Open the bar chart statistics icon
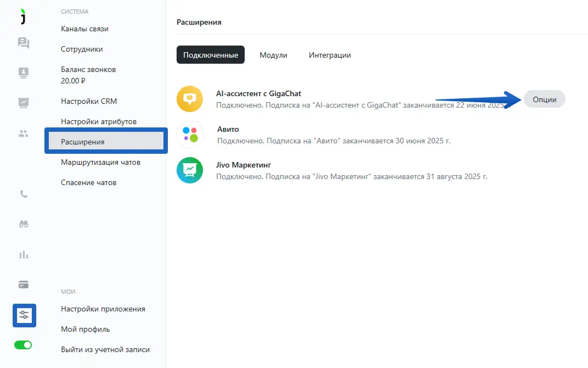 [24, 254]
